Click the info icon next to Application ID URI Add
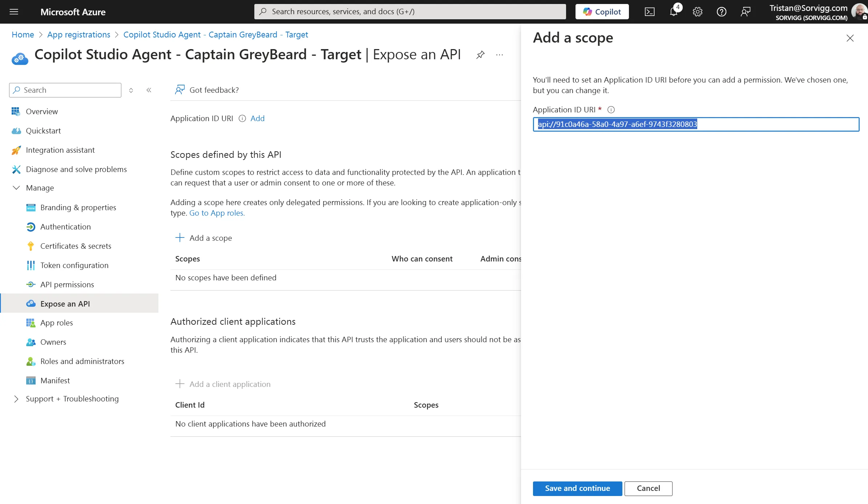This screenshot has height=504, width=868. pyautogui.click(x=242, y=119)
